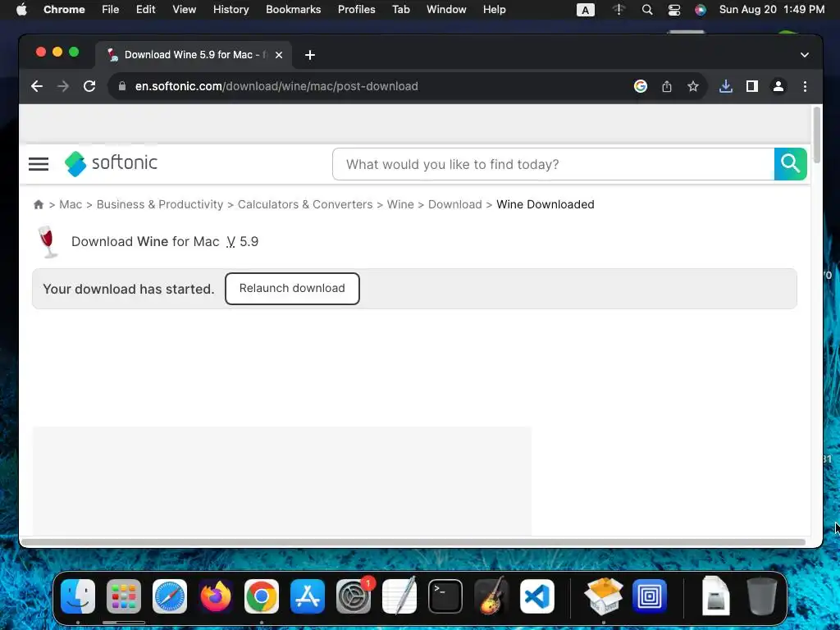Open System Settings from the Dock

pos(354,596)
